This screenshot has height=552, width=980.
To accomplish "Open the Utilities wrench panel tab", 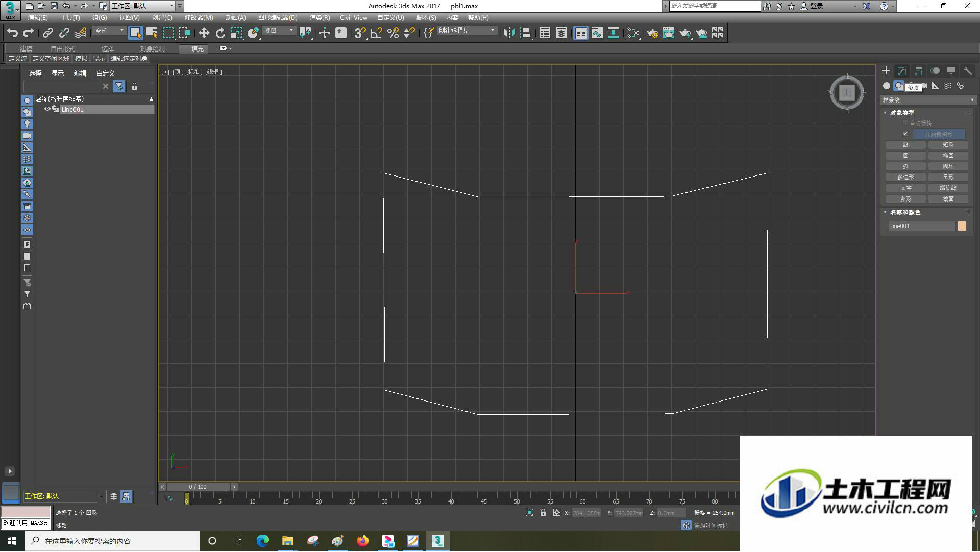I will click(x=967, y=71).
